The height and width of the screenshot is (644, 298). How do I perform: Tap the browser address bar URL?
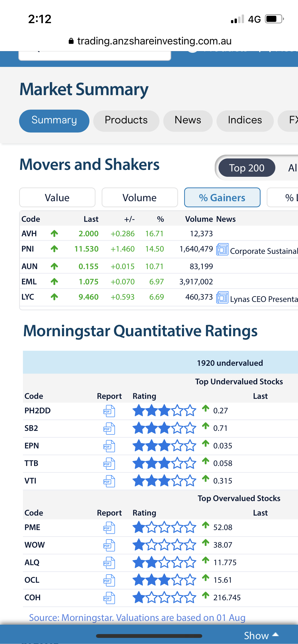click(154, 41)
